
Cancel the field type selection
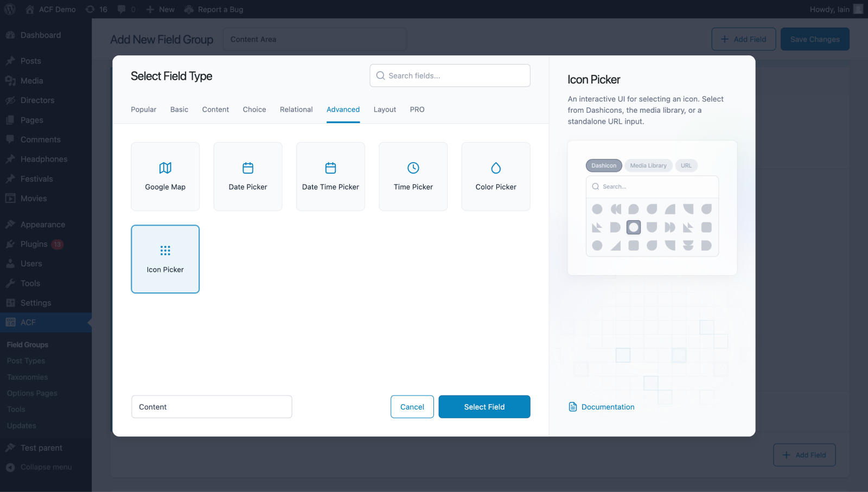coord(412,406)
